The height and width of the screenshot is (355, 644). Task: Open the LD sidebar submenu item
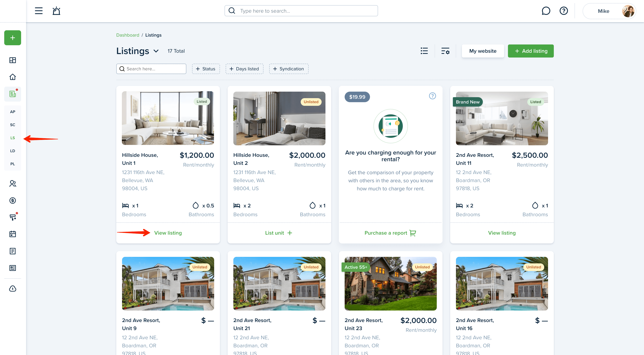click(12, 150)
